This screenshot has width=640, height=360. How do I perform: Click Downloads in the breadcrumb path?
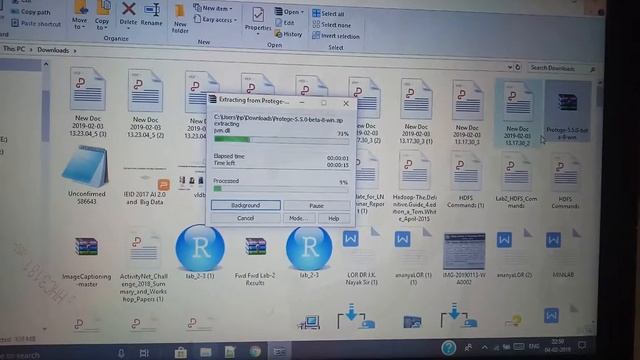pos(53,50)
